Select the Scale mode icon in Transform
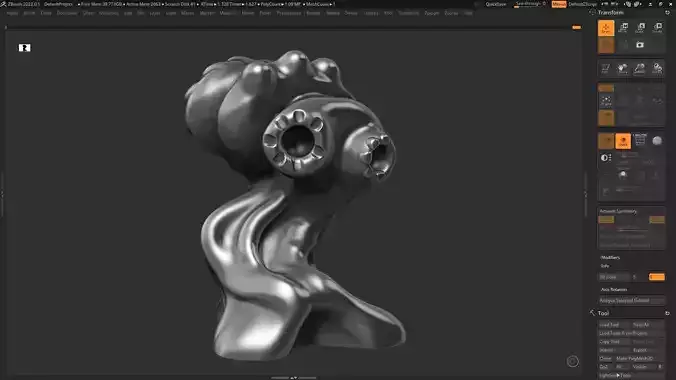This screenshot has height=380, width=676. click(640, 28)
